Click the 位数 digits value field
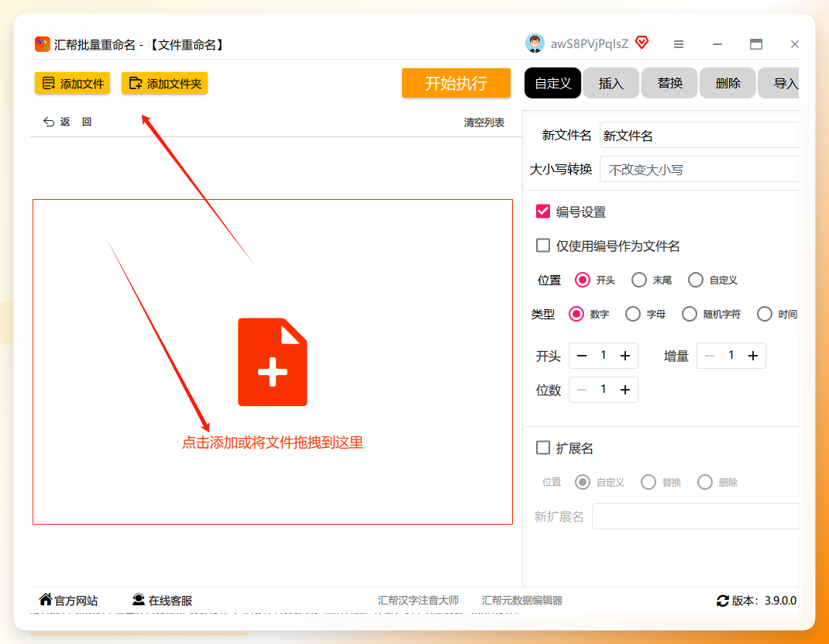829x644 pixels. (x=604, y=389)
